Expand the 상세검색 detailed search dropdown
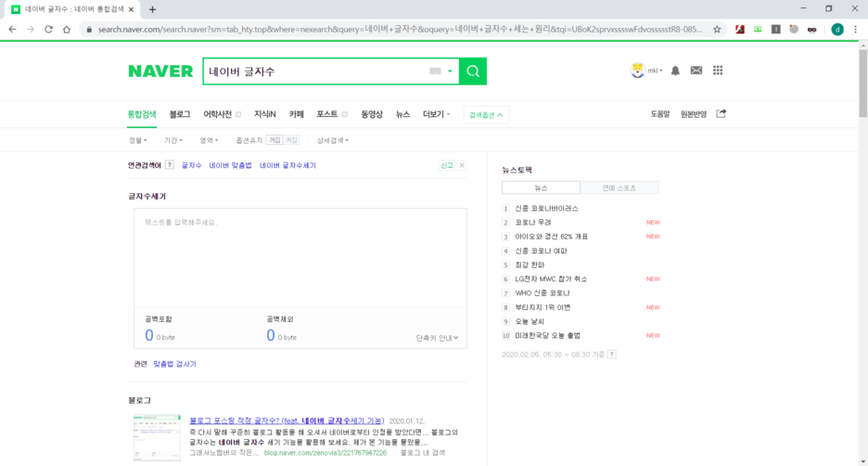 pos(333,140)
